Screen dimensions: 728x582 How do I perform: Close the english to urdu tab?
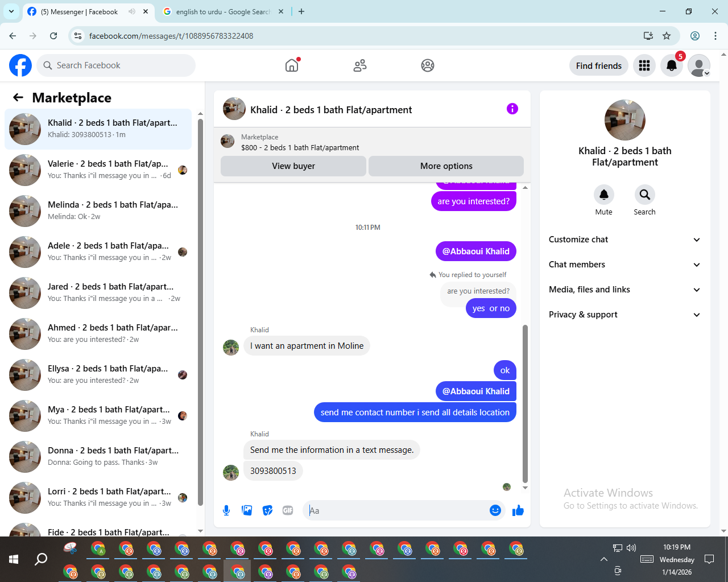coord(281,11)
